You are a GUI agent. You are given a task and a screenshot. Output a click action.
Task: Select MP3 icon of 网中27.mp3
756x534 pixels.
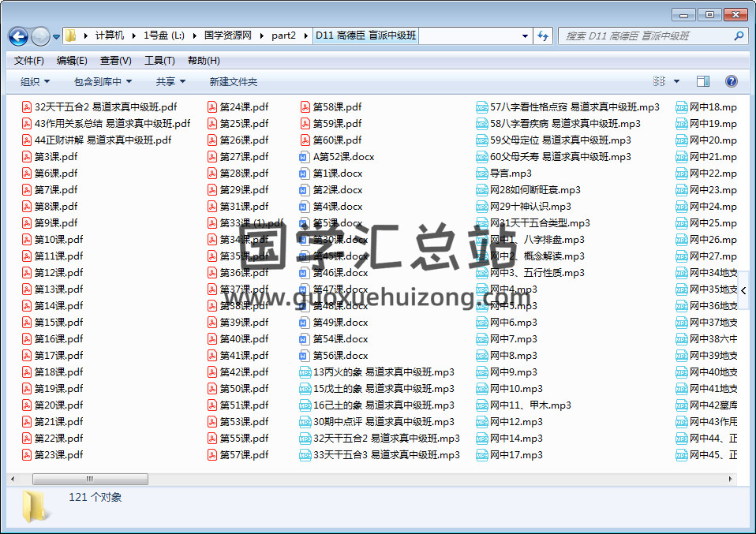681,256
